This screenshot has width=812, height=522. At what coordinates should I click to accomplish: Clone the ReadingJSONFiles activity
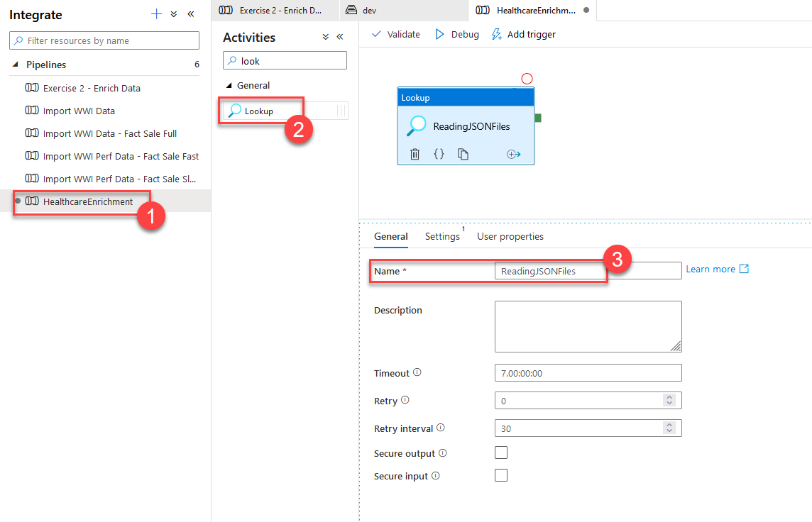click(463, 154)
